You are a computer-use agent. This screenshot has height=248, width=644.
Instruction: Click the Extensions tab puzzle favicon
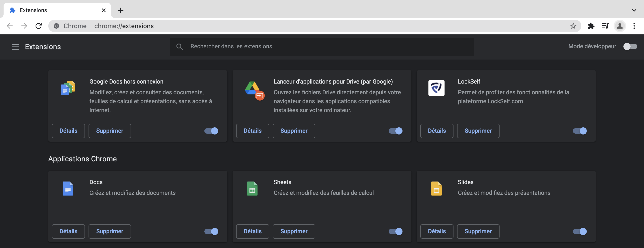pos(12,10)
